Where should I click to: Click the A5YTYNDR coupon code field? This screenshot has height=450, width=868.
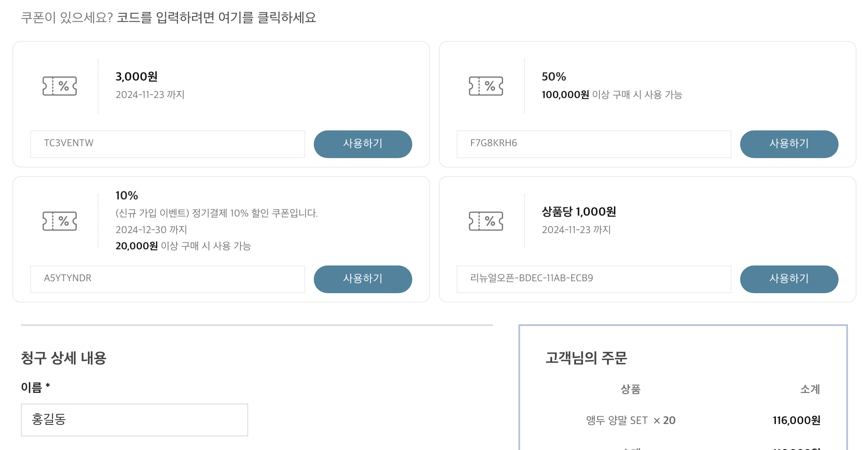coord(168,279)
